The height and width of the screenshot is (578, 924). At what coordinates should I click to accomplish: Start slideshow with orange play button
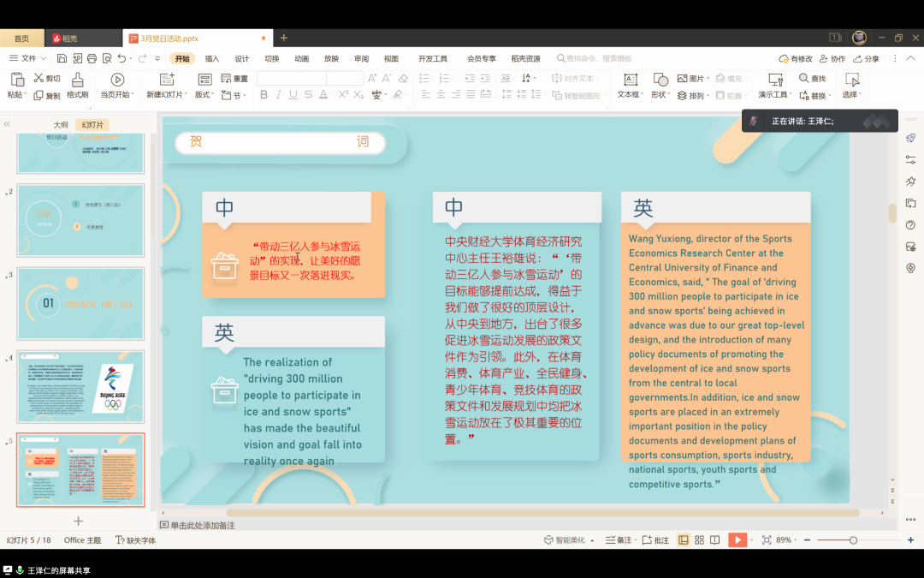pos(737,539)
